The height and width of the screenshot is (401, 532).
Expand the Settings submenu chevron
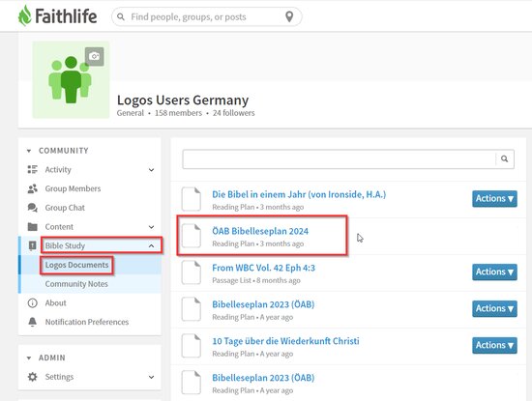[151, 377]
